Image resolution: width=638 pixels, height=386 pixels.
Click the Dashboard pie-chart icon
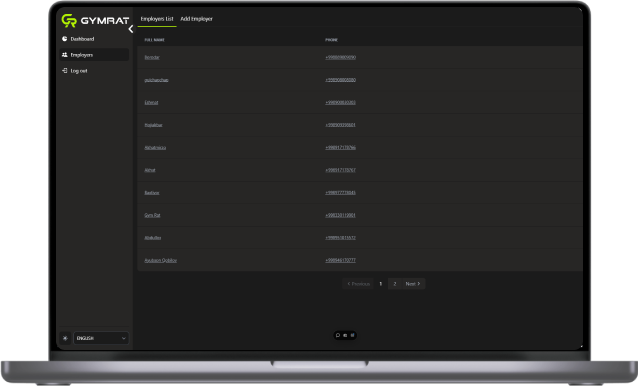pos(65,39)
